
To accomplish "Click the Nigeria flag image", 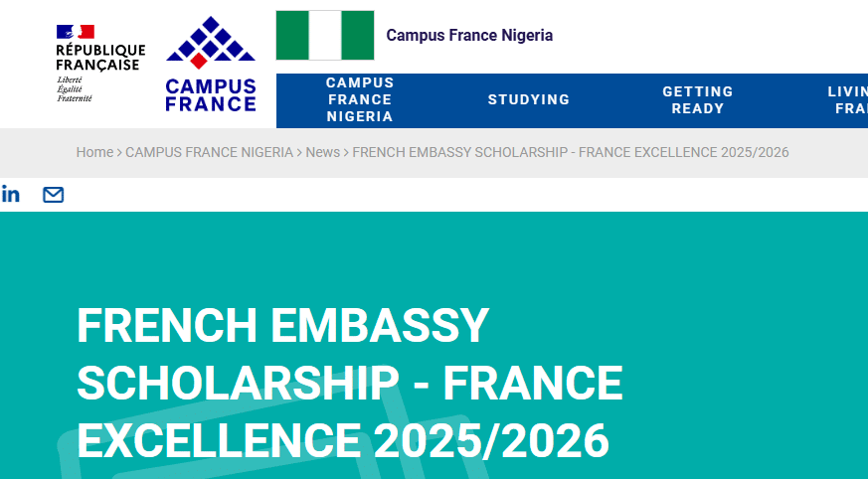I will (324, 36).
